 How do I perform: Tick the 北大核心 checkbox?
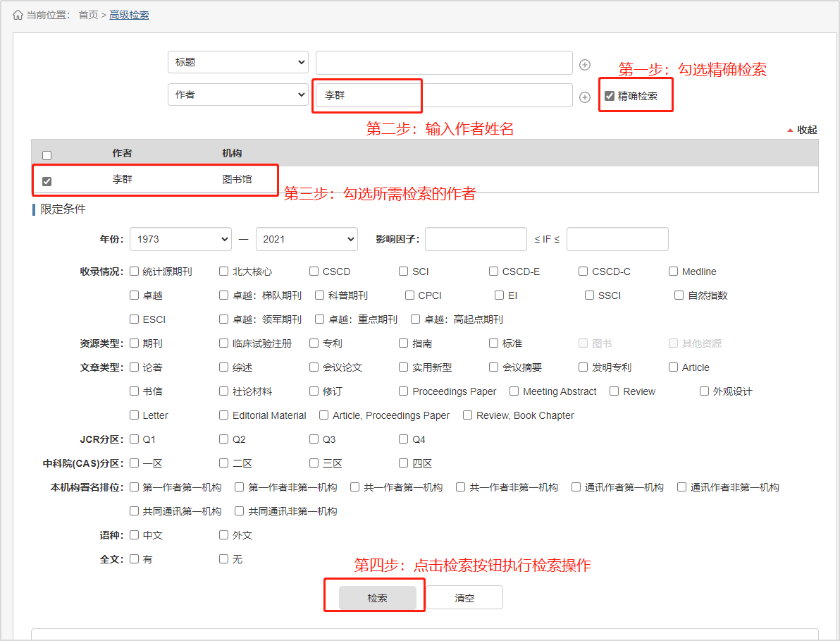click(x=224, y=271)
